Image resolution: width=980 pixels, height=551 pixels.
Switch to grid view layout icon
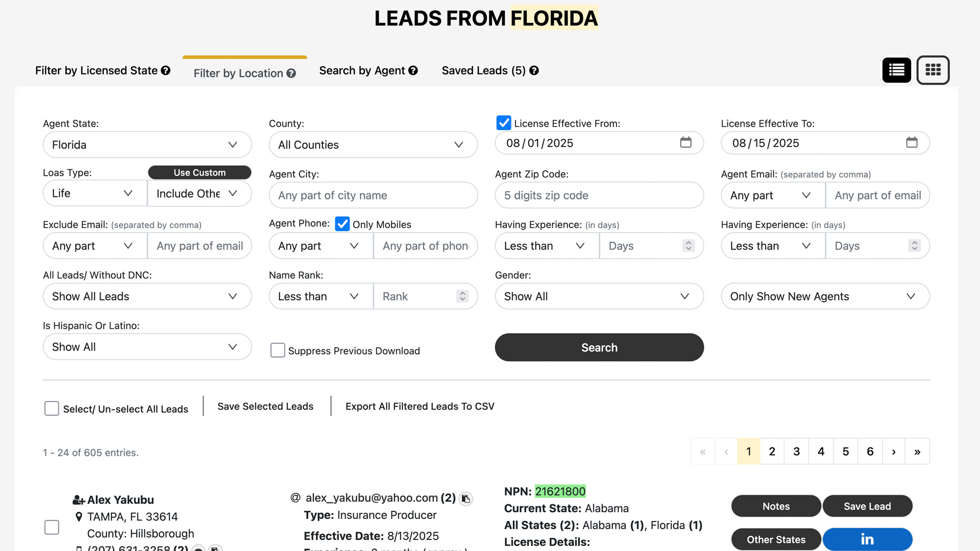[933, 70]
